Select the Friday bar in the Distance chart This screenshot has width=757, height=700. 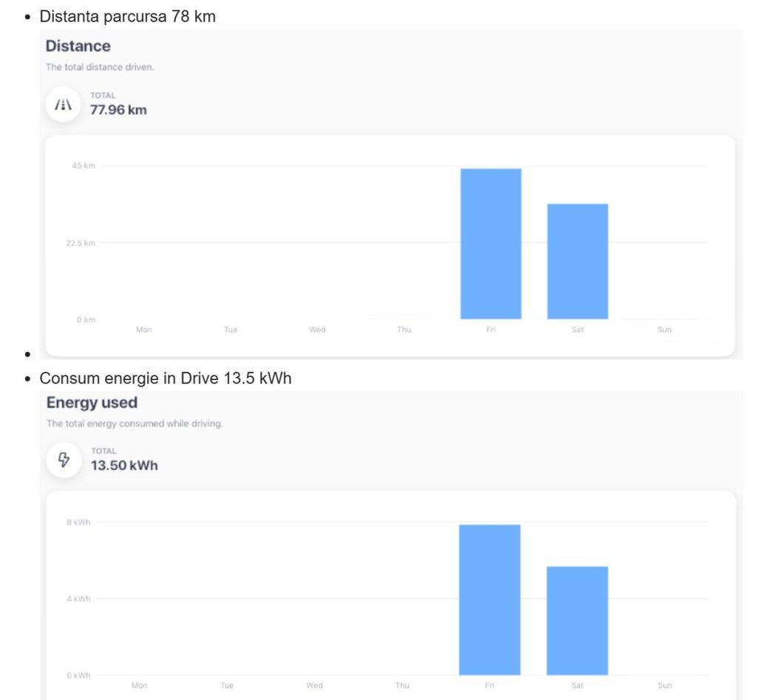click(x=491, y=243)
